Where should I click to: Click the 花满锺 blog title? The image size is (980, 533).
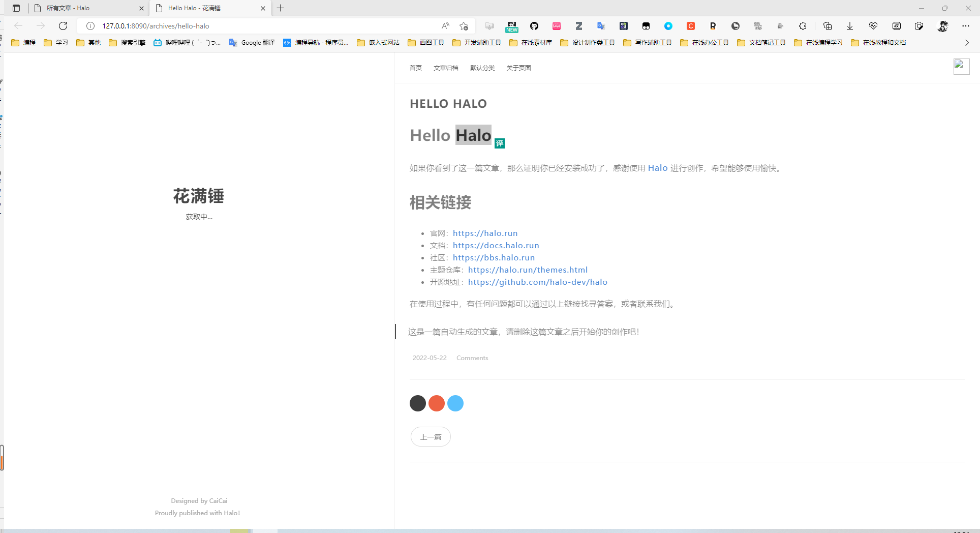199,196
